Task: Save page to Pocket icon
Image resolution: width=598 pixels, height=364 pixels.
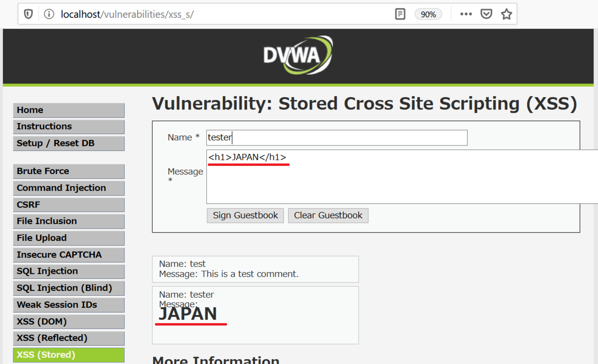Action: 486,14
